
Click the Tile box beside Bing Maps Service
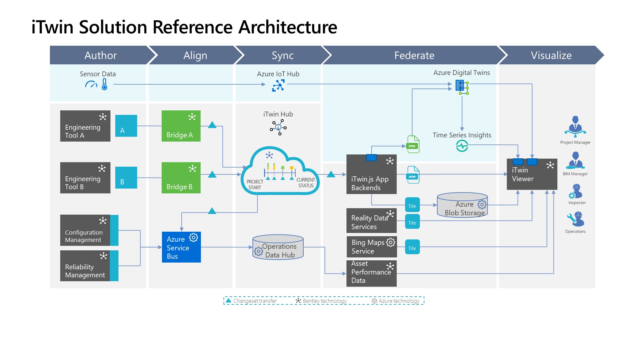(412, 247)
